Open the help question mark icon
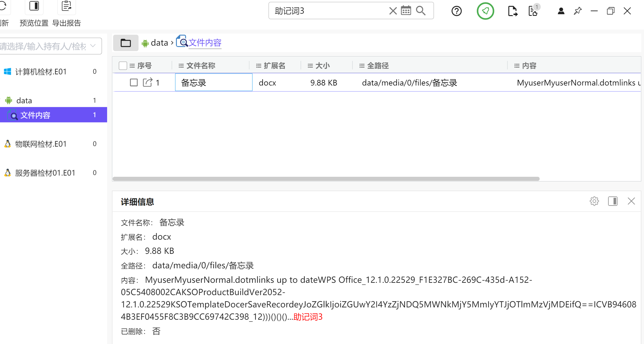The height and width of the screenshot is (344, 644). coord(456,11)
